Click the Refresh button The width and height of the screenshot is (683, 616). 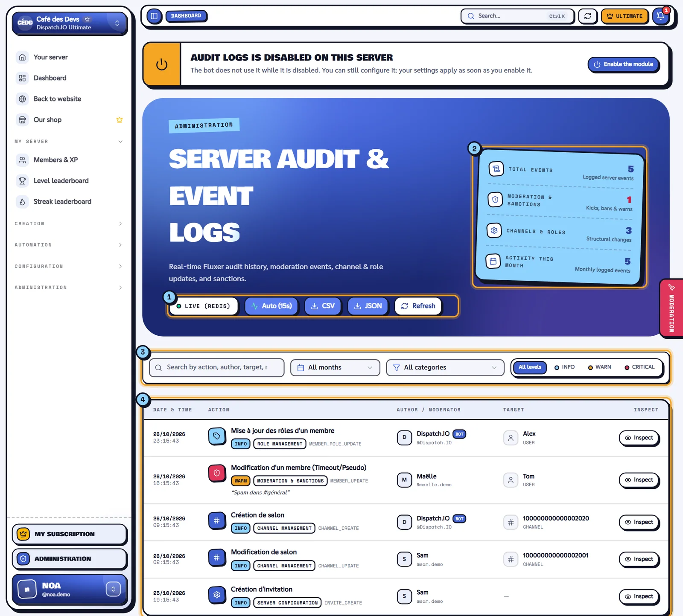418,306
